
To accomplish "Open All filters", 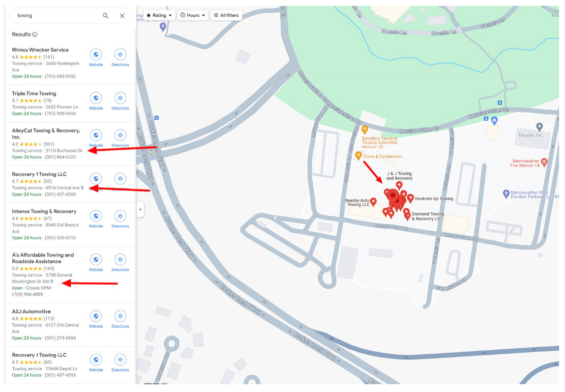I will click(226, 16).
